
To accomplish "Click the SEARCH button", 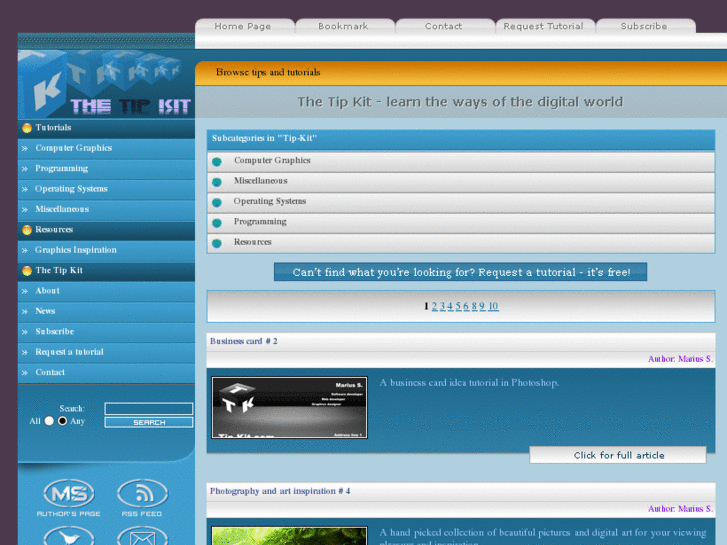I will pyautogui.click(x=149, y=423).
